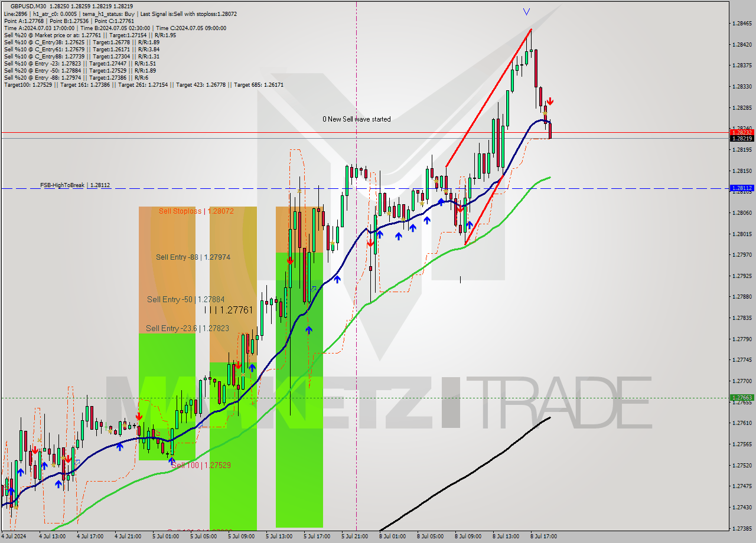
Task: Click the 1.27745 price axis label
Action: (x=742, y=360)
